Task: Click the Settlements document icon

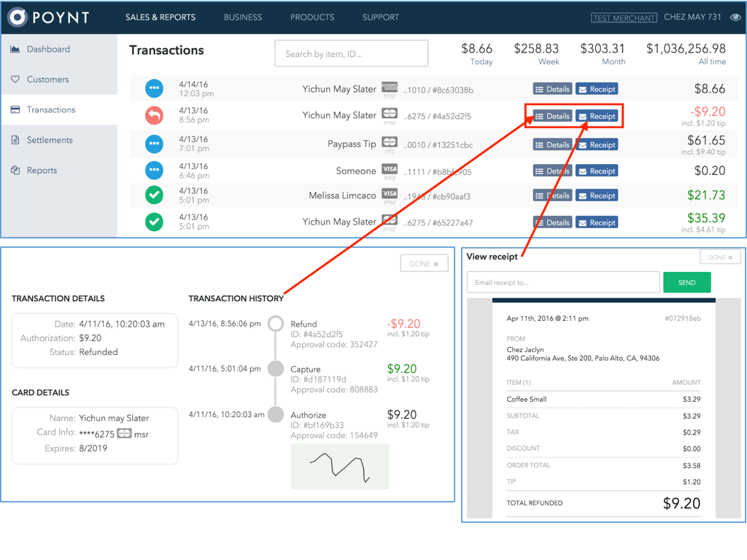Action: pos(15,140)
